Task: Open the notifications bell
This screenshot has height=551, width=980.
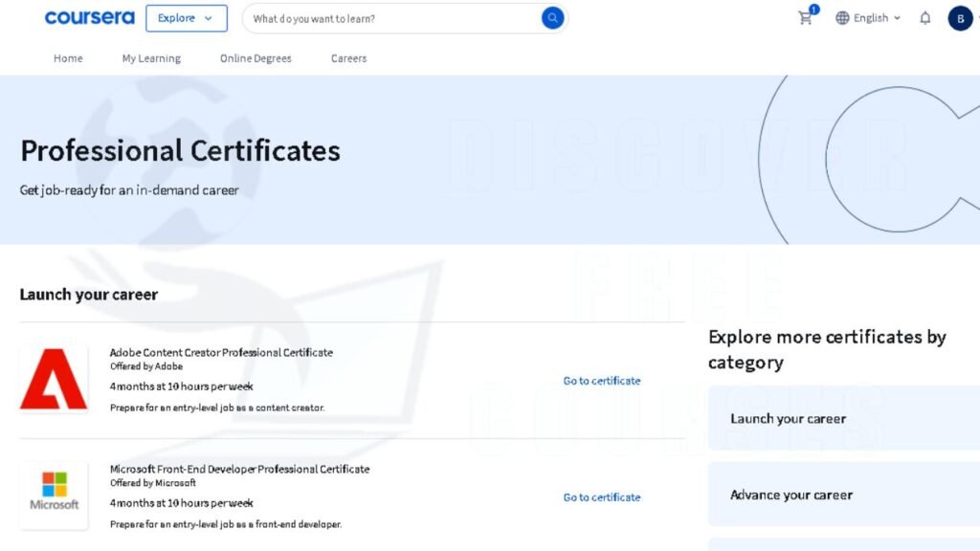Action: 925,18
